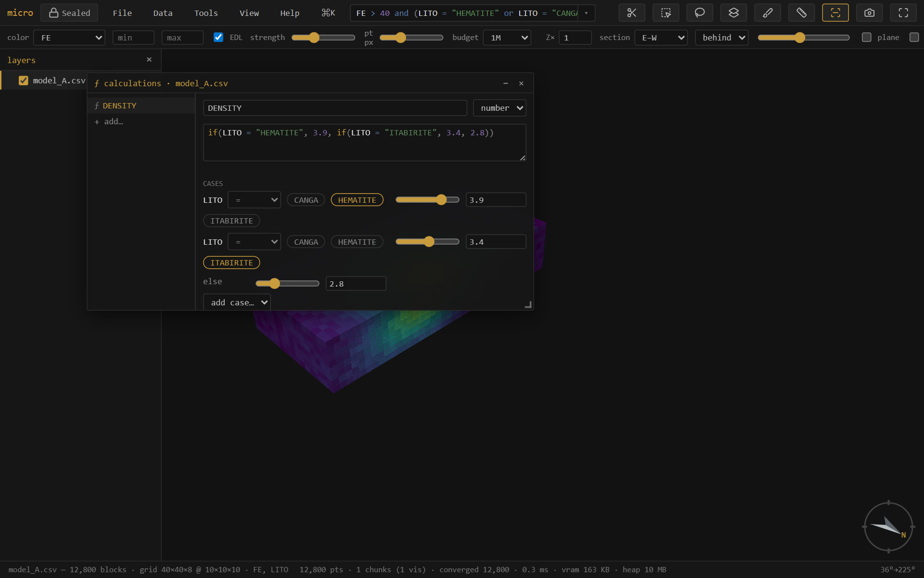The height and width of the screenshot is (578, 924).
Task: Open the File menu
Action: tap(122, 13)
